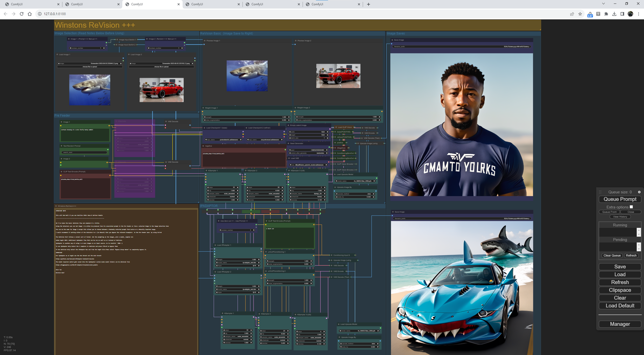Click the Clipspace button
This screenshot has width=644, height=355.
(620, 290)
